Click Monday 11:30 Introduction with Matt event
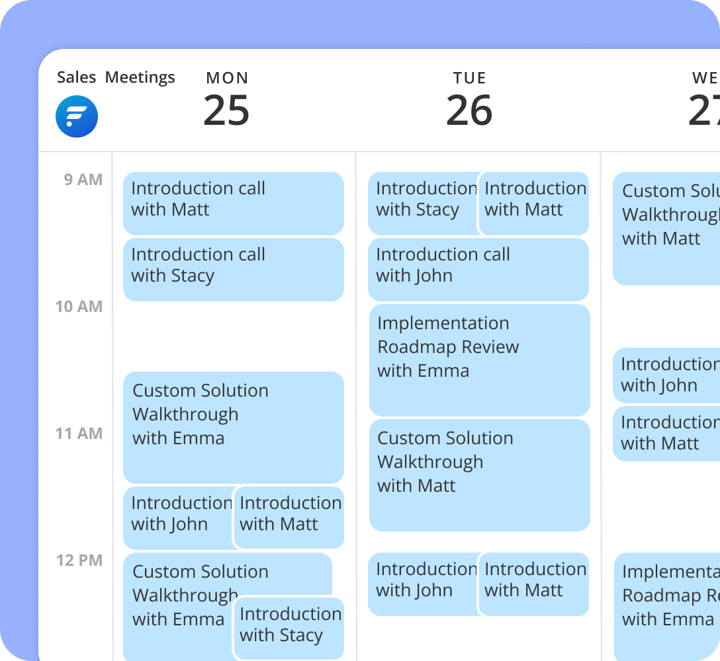Viewport: 720px width, 661px height. pyautogui.click(x=289, y=517)
